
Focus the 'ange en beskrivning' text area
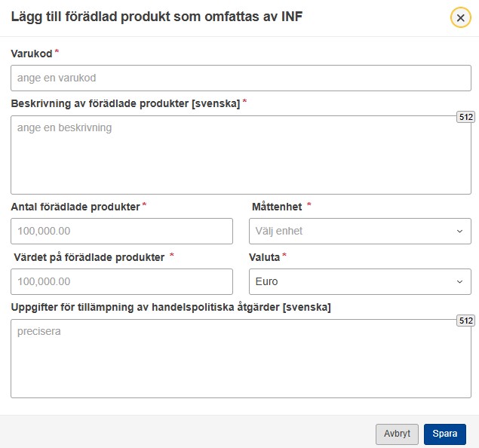241,155
